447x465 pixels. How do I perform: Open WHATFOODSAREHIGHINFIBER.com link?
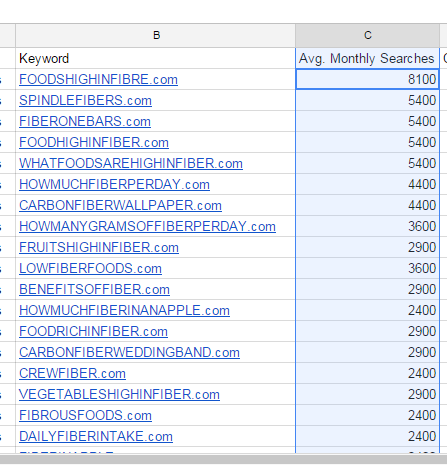131,164
